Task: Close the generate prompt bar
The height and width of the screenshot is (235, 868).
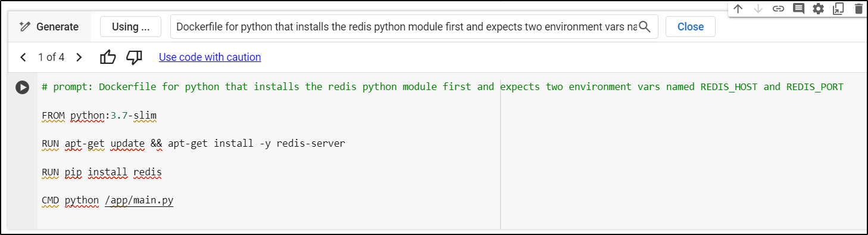Action: [691, 27]
